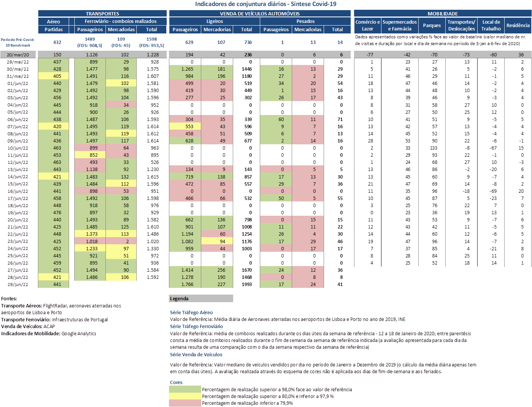Select Passageiros header under Ligeiros

pos(185,29)
